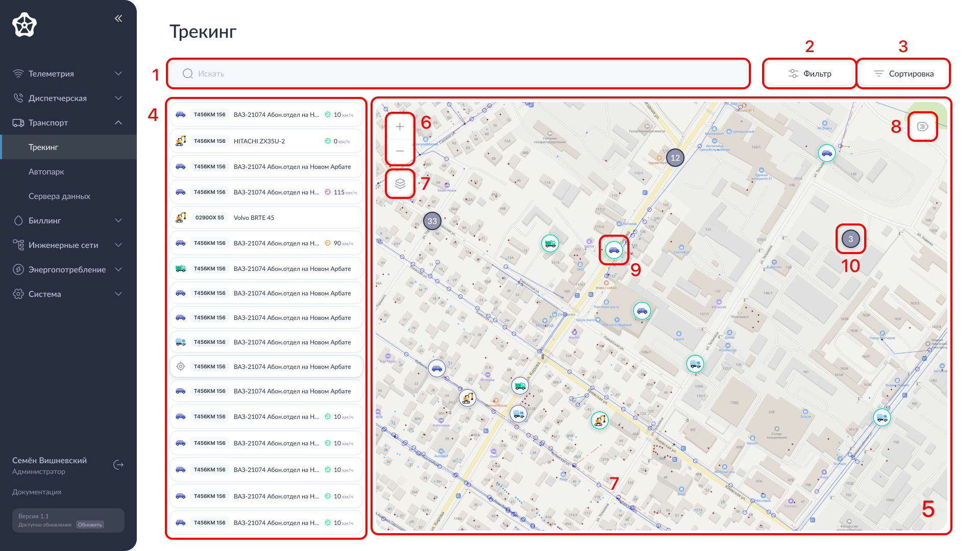Collapse the sidebar with double-chevron icon
Image resolution: width=980 pixels, height=551 pixels.
118,18
